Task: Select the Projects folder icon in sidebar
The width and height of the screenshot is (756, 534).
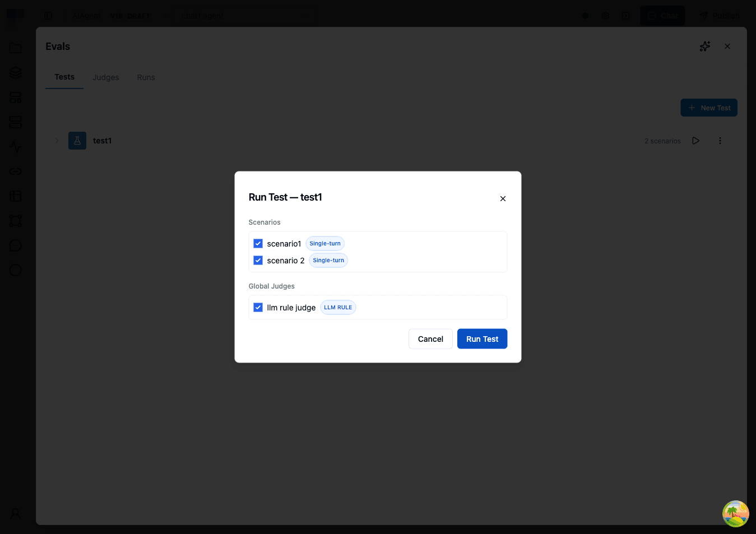Action: pyautogui.click(x=15, y=48)
